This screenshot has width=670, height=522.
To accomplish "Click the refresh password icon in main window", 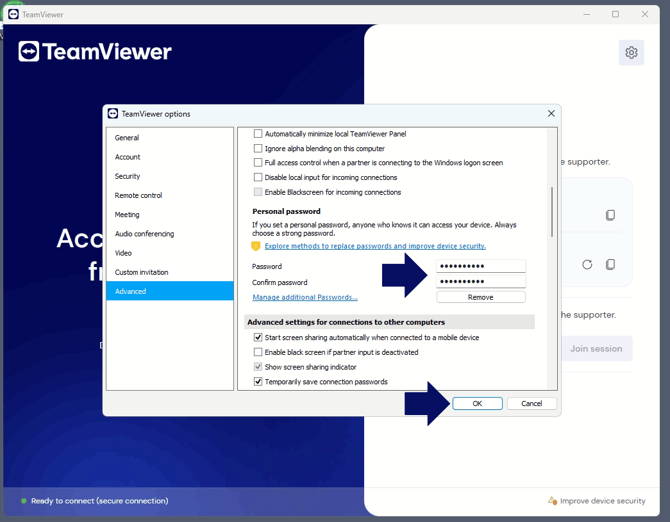I will point(587,265).
